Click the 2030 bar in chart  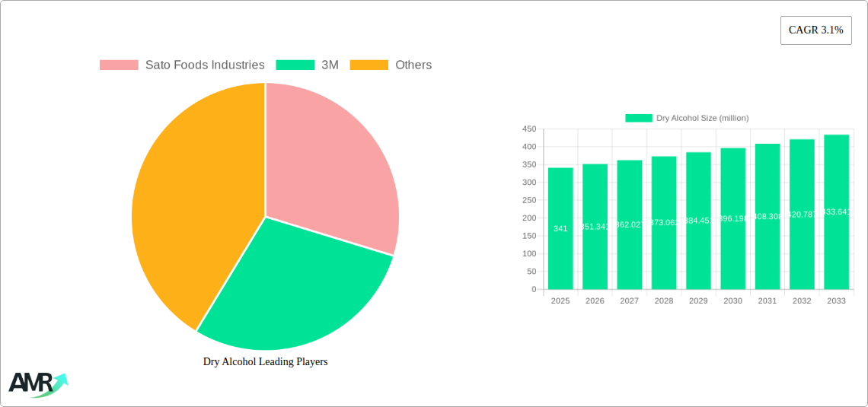[732, 218]
